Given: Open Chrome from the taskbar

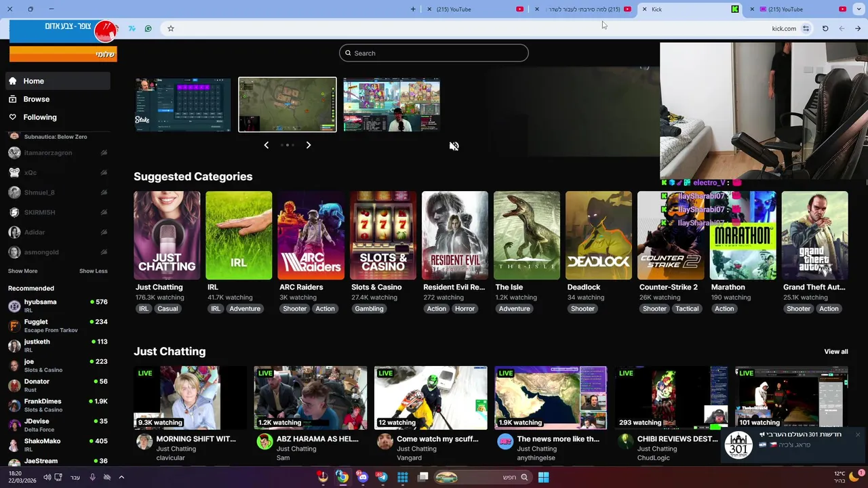Looking at the screenshot, I should 342,477.
